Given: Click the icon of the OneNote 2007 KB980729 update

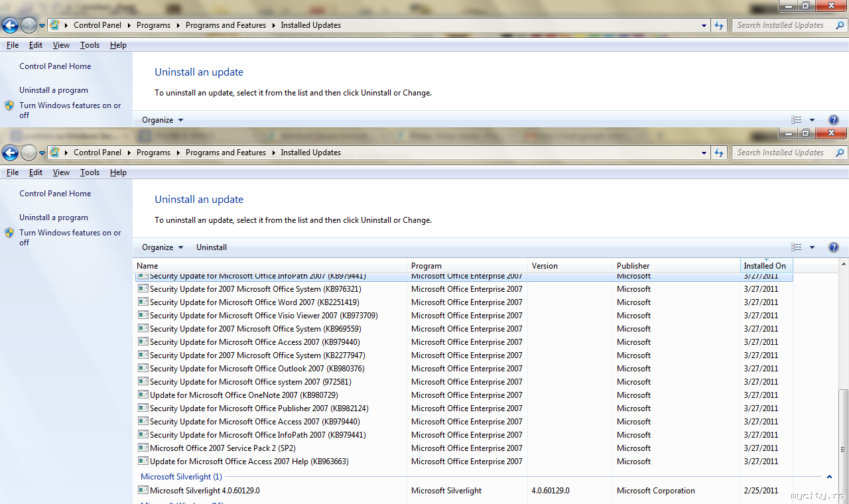Looking at the screenshot, I should pyautogui.click(x=143, y=395).
